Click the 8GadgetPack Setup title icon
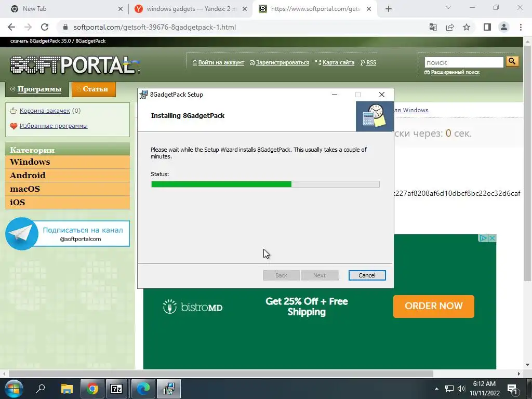This screenshot has width=532, height=399. click(144, 95)
